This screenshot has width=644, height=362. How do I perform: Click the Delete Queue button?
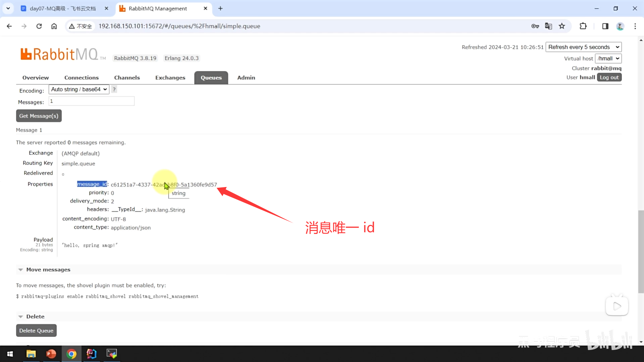[x=36, y=331]
